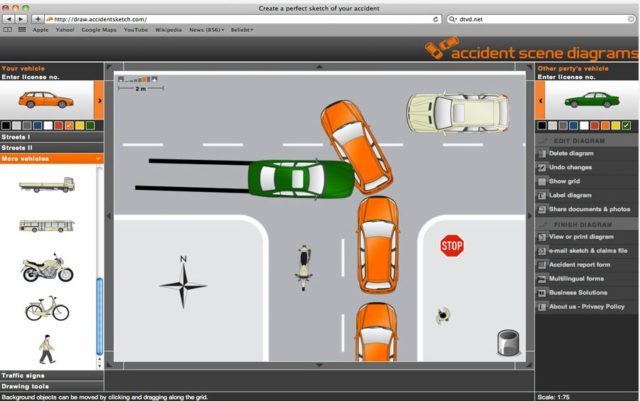
Task: Select the pedestrian figure icon
Action: (47, 349)
